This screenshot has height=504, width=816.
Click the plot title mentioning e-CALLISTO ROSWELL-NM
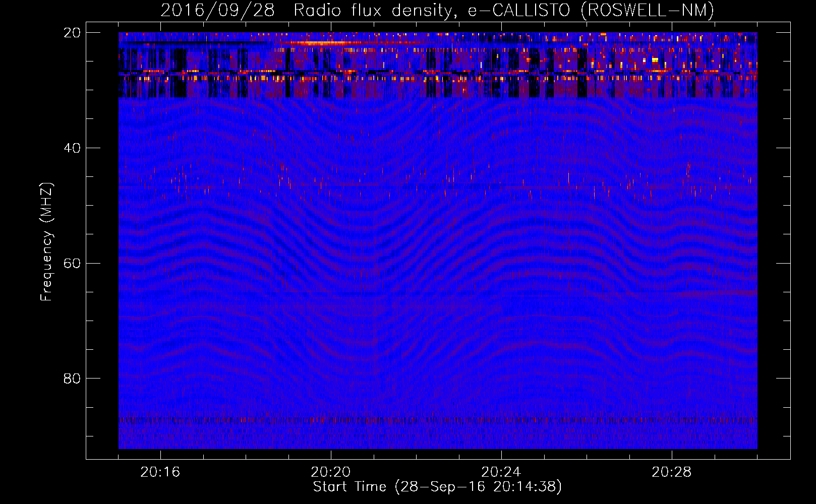(x=437, y=10)
